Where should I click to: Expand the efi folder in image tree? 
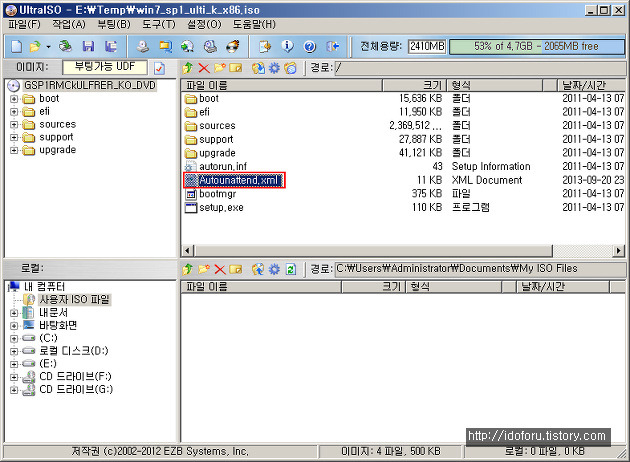click(14, 112)
